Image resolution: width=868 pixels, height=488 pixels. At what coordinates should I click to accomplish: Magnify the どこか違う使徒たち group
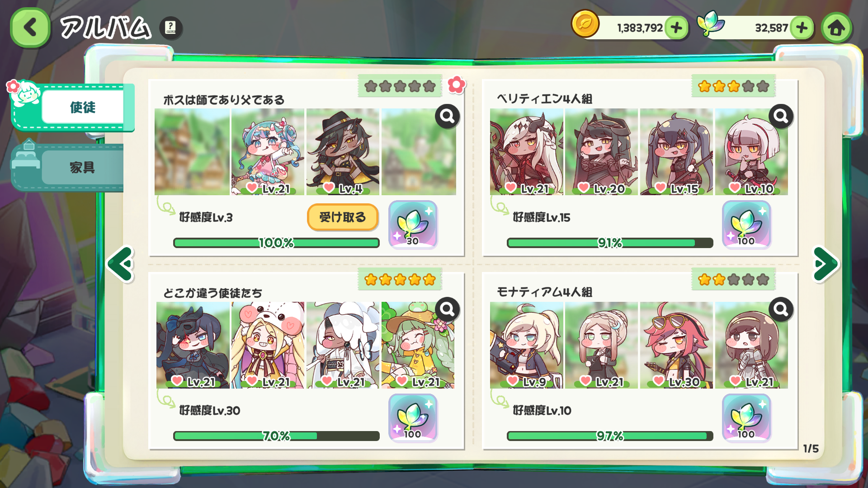pos(448,310)
